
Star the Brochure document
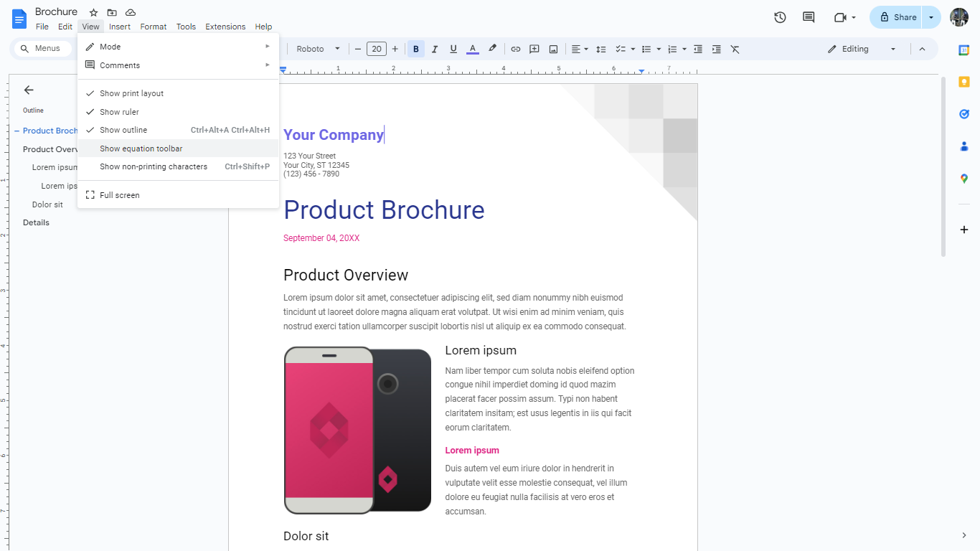click(x=93, y=12)
